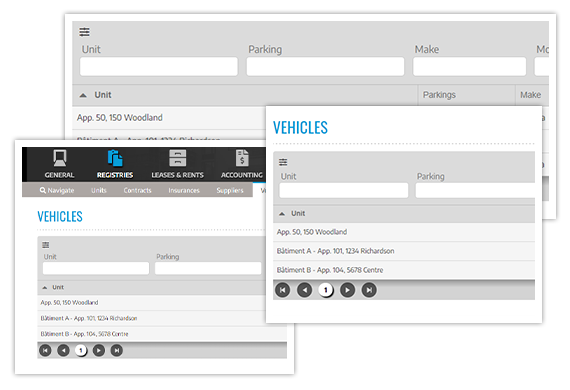Open filter settings icon in back window
The height and width of the screenshot is (390, 570).
pos(84,32)
